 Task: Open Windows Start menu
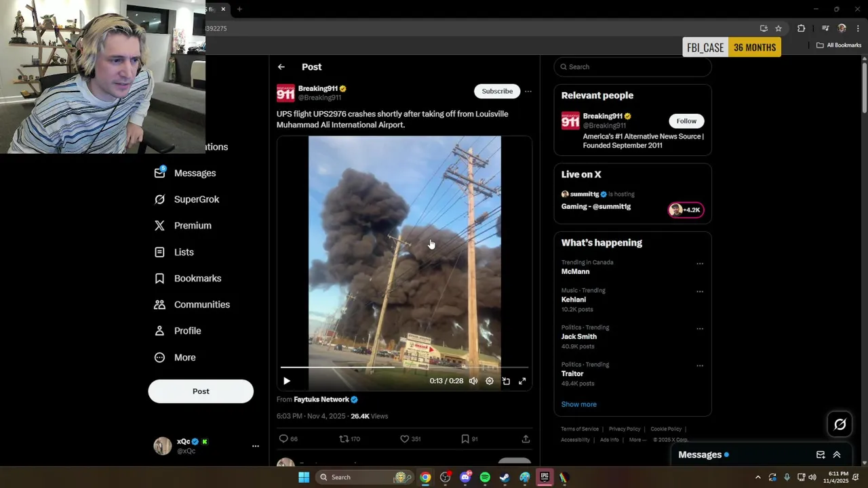click(x=304, y=477)
